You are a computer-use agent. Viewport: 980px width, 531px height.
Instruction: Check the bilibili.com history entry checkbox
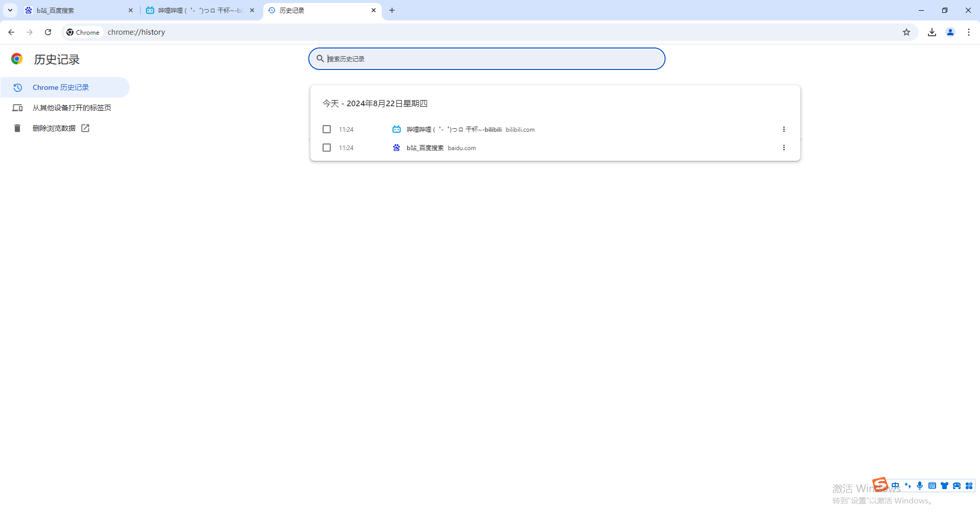[x=327, y=129]
